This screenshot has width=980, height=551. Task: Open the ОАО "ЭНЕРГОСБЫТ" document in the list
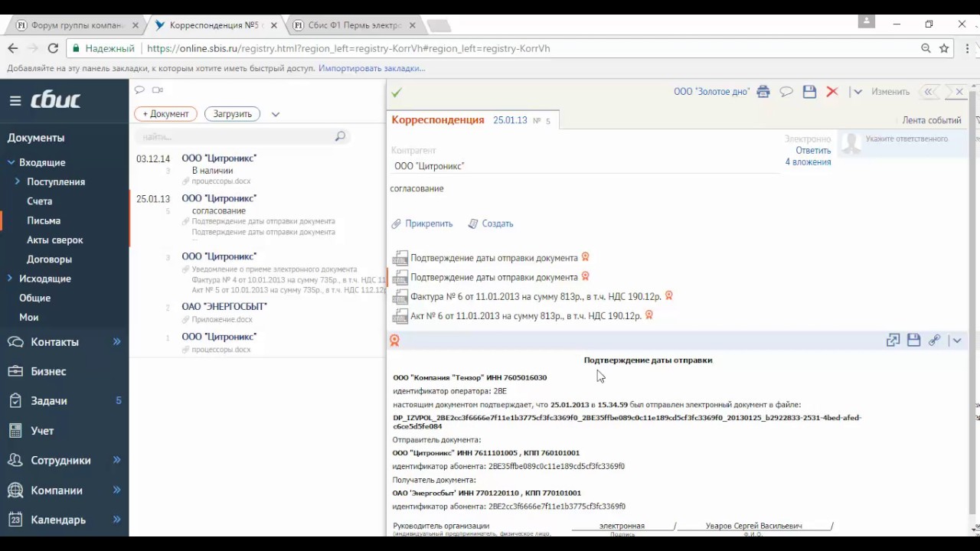tap(224, 307)
